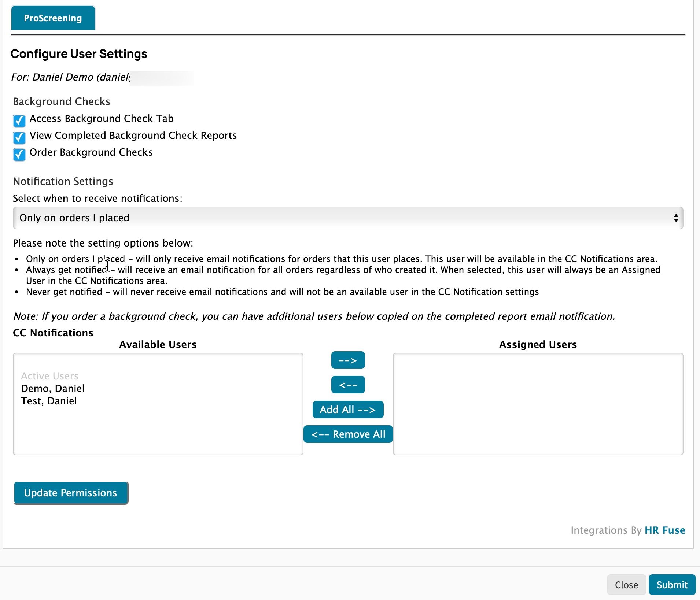This screenshot has height=600, width=700.
Task: Open the notification timing dropdown
Action: (348, 218)
